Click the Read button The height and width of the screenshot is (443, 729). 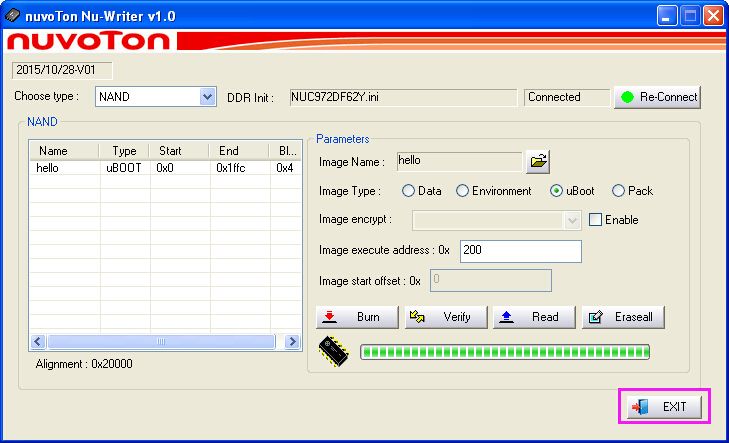coord(534,317)
